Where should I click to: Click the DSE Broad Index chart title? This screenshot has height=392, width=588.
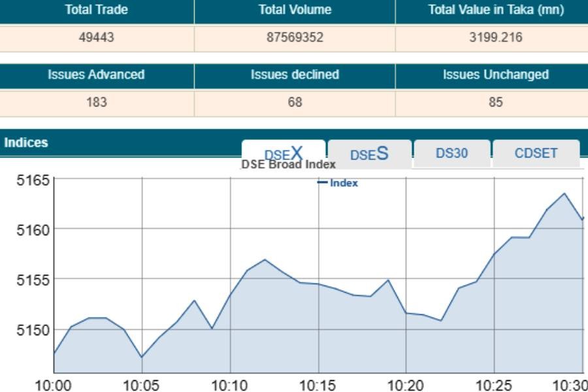point(289,165)
